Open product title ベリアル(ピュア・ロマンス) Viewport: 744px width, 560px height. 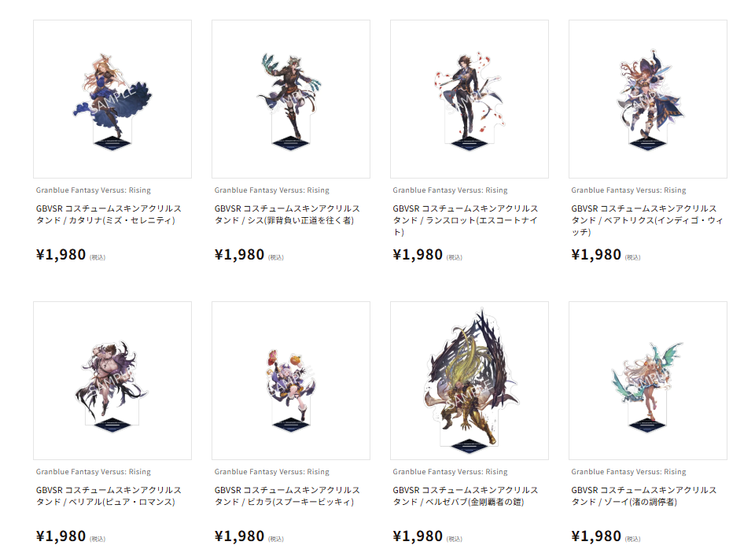109,496
